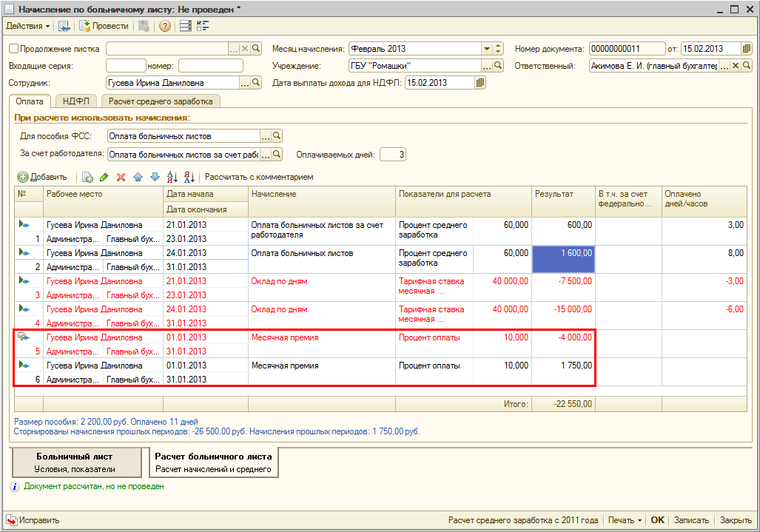Viewport: 760px width, 532px height.
Task: Sort rows descending with Я-A icon
Action: point(189,177)
